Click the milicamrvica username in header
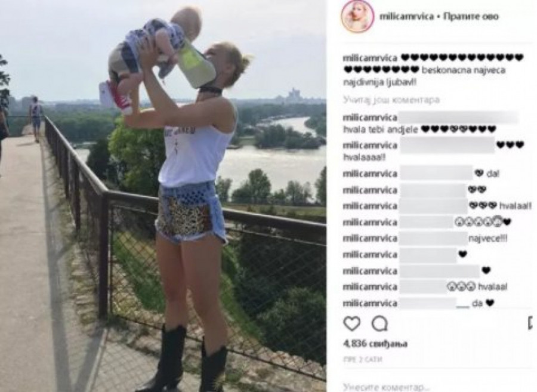This screenshot has height=392, width=537. 406,17
